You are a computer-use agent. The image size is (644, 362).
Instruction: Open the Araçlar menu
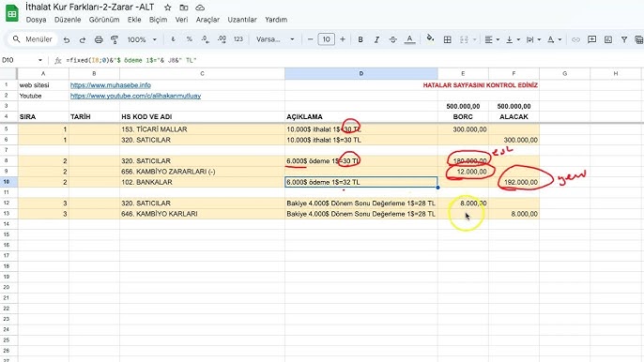(207, 20)
